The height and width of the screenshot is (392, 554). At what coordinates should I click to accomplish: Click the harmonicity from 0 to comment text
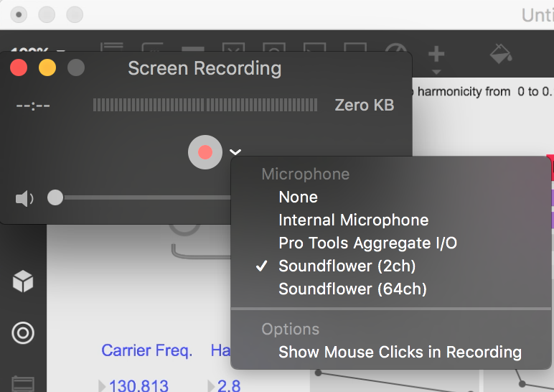[x=482, y=92]
